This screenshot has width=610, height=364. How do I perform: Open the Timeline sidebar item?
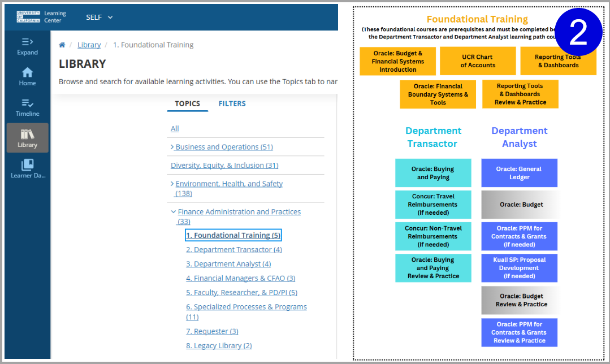27,107
